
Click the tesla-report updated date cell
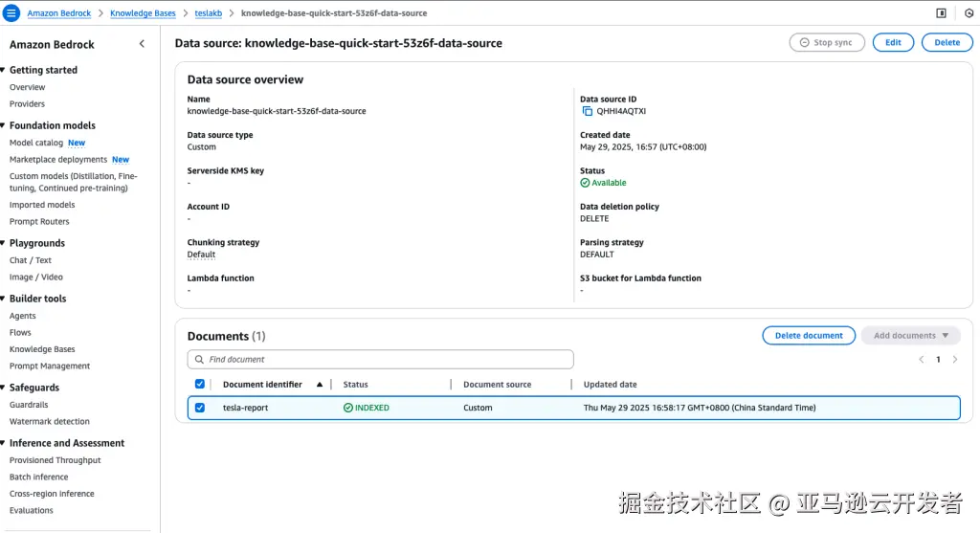click(700, 408)
